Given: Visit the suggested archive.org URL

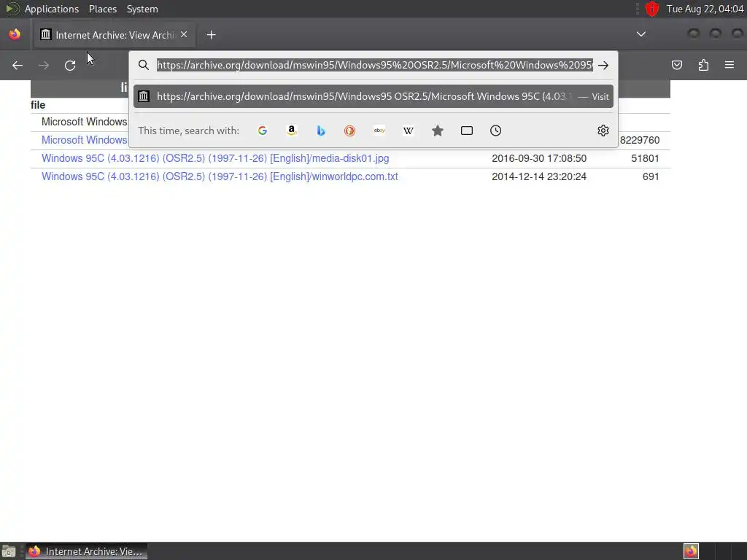Looking at the screenshot, I should click(373, 96).
